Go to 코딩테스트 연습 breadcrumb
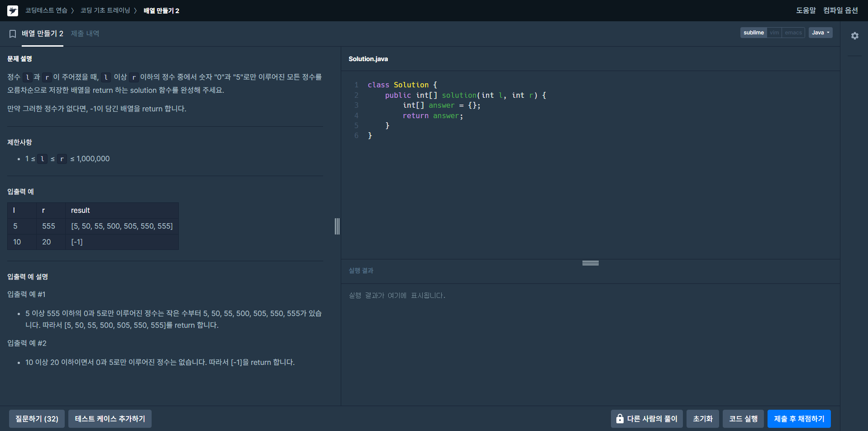This screenshot has width=868, height=431. (x=46, y=10)
